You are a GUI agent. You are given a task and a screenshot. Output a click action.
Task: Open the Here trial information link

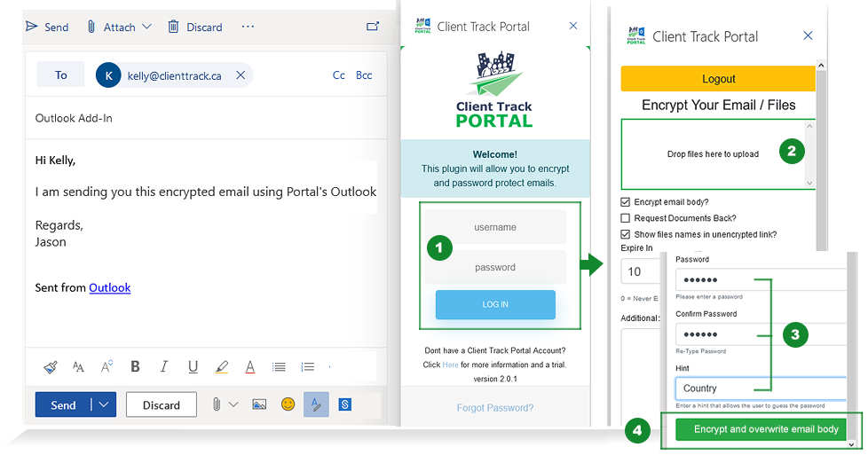[x=450, y=365]
